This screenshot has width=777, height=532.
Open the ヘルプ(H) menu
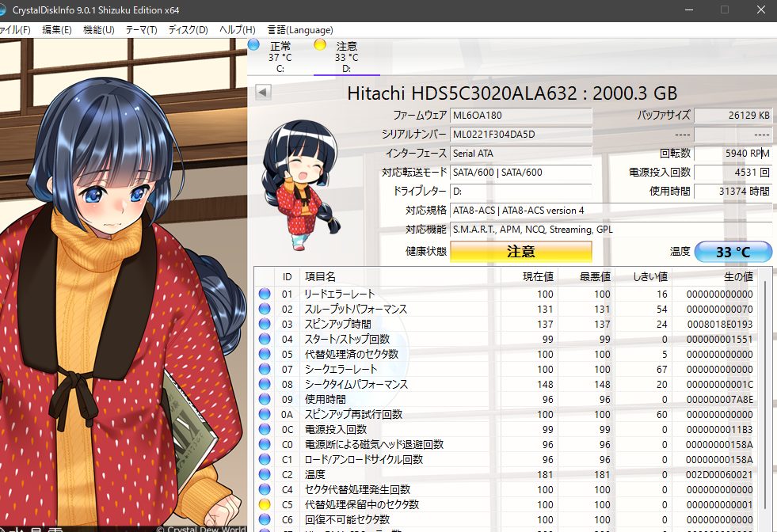coord(238,30)
